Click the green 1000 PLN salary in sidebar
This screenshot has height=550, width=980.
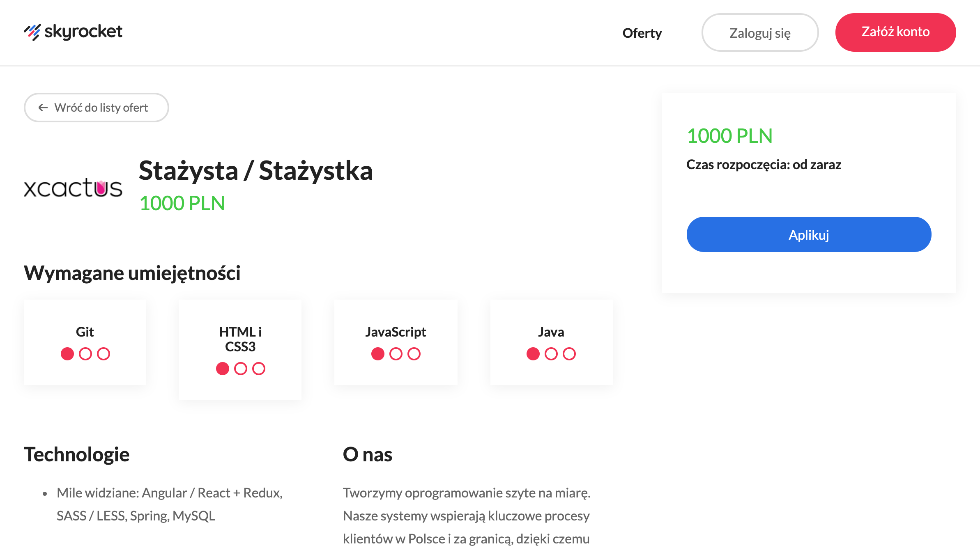coord(729,136)
